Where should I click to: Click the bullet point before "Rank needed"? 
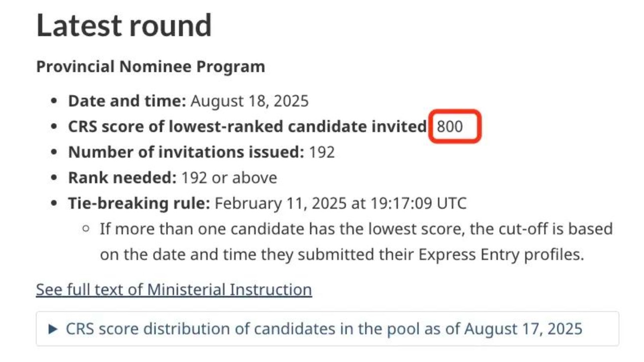55,178
